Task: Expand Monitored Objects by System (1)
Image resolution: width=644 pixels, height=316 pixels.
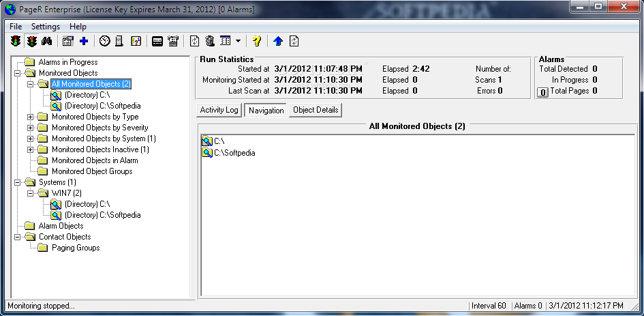Action: tap(31, 139)
